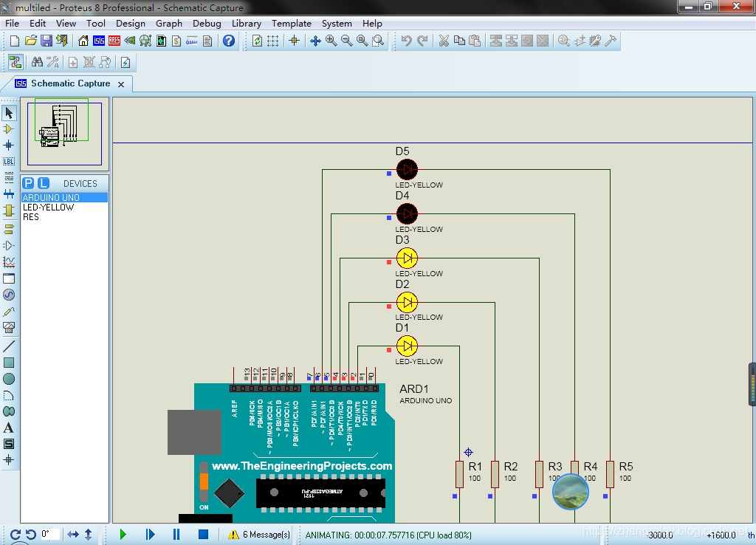Click the overview thumbnail window

tap(65, 134)
